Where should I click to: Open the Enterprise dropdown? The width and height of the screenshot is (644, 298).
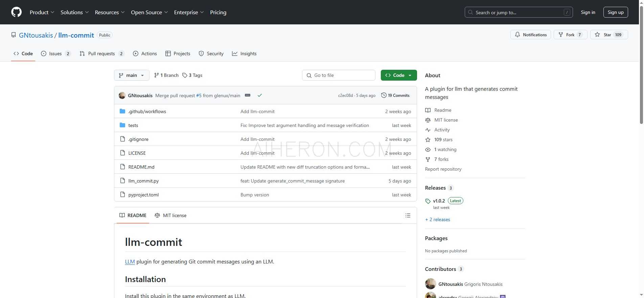189,12
